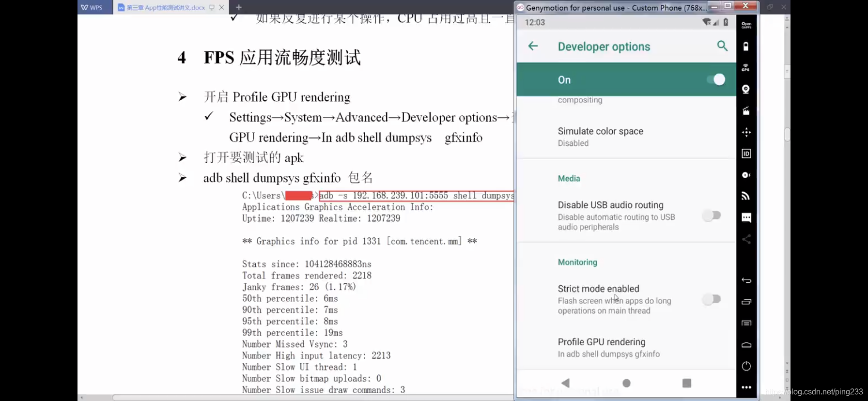Click the 'Janky frames: 26 (1.17%)' line
Screen dimensions: 868x401
pyautogui.click(x=299, y=287)
